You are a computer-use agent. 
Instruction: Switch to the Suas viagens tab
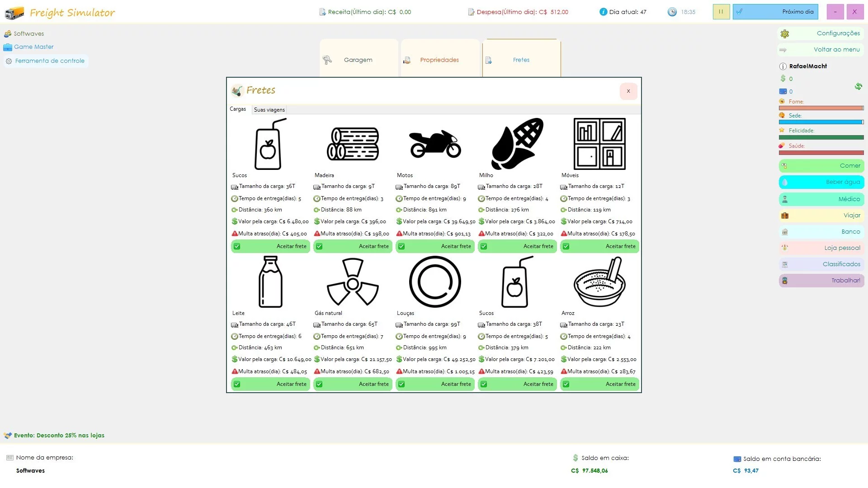(x=269, y=110)
